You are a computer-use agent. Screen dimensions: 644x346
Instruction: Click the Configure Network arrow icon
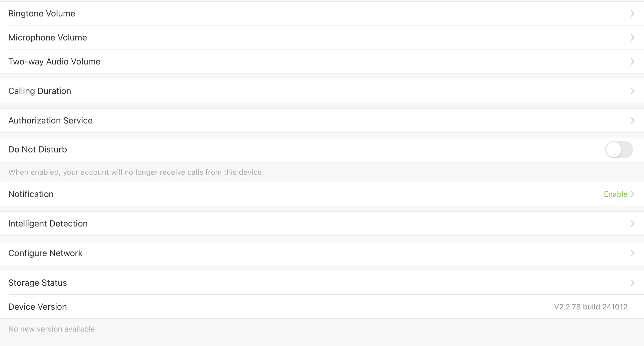pyautogui.click(x=632, y=253)
